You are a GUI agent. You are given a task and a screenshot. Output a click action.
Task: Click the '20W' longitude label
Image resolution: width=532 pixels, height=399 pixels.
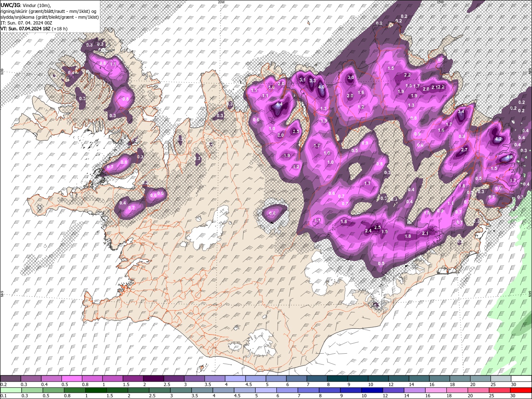221,2
